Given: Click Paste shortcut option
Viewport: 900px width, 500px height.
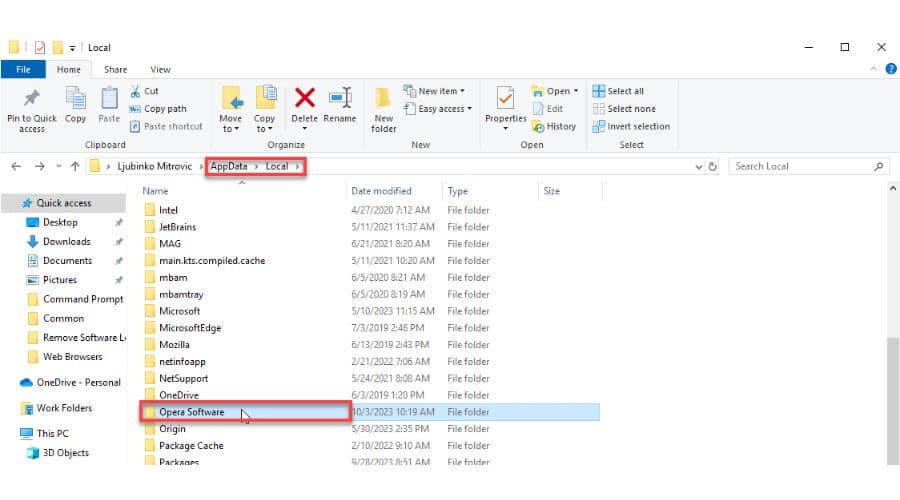Looking at the screenshot, I should (166, 126).
